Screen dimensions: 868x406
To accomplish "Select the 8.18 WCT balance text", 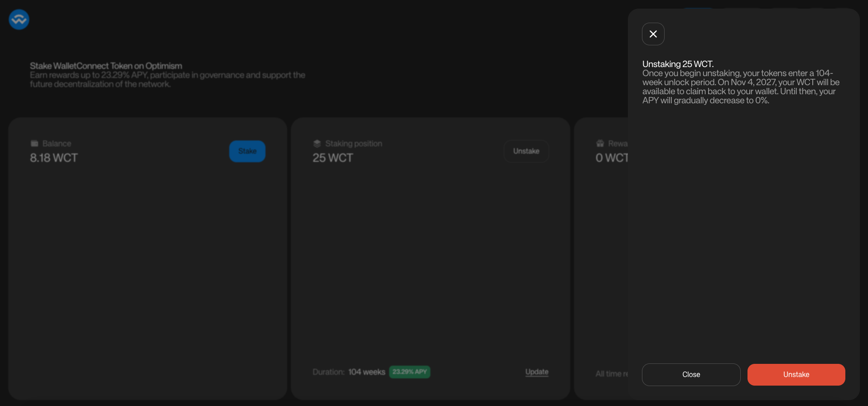I will point(54,158).
